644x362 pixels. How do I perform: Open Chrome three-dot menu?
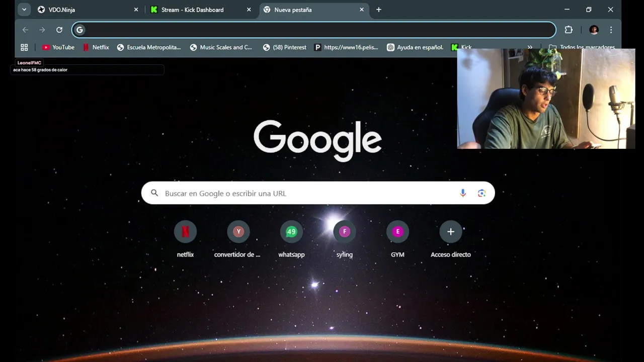(611, 30)
